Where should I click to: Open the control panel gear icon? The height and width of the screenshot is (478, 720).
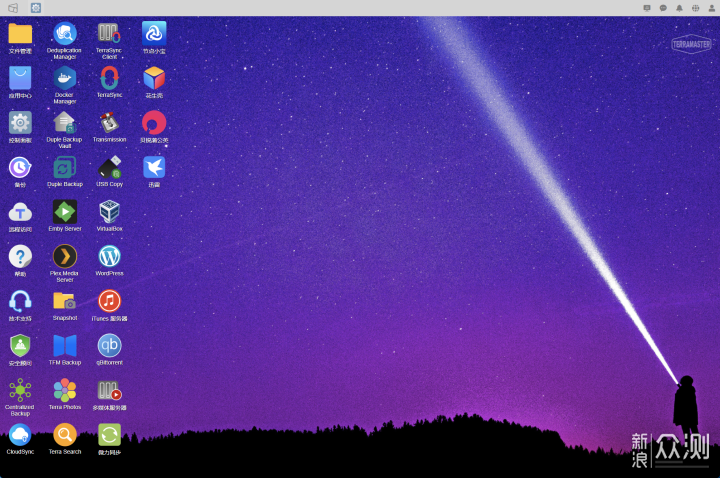pos(20,123)
